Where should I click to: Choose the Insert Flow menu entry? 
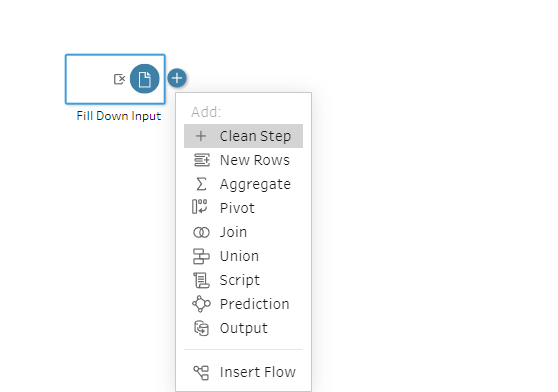point(243,372)
